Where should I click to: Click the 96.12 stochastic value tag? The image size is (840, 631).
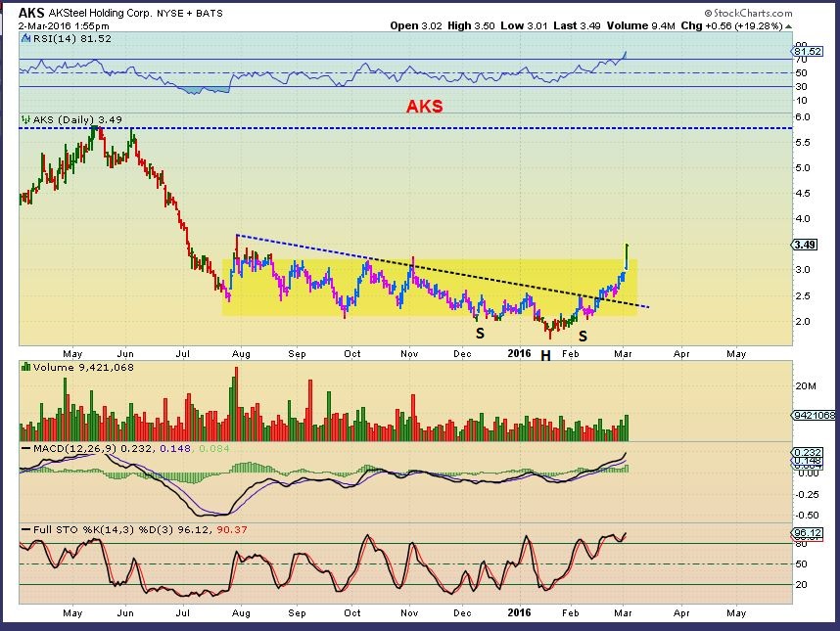[807, 533]
